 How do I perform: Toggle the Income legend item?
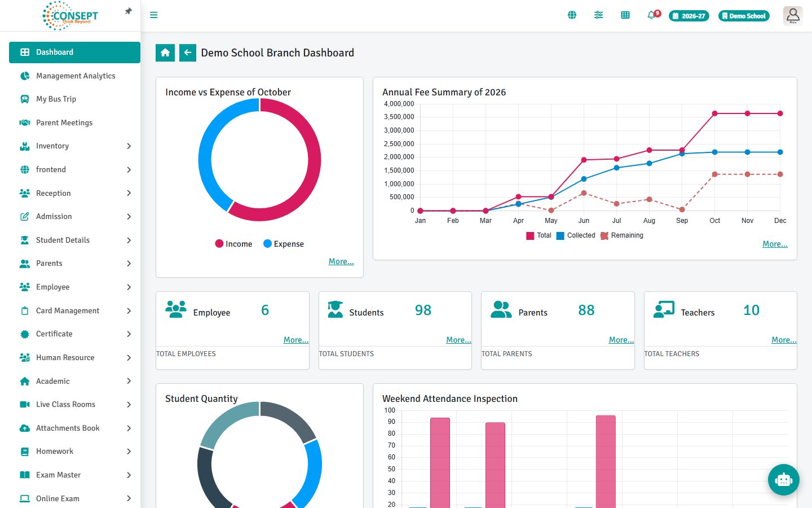click(233, 244)
